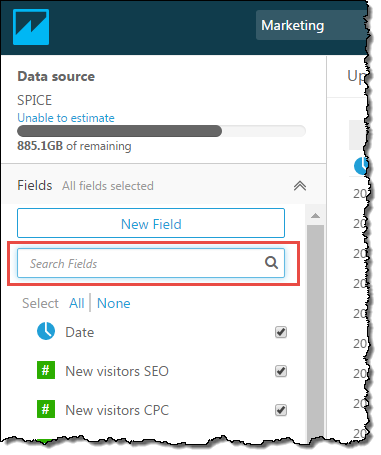Click the clock icon in the preview column header
The height and width of the screenshot is (455, 381).
click(x=361, y=166)
